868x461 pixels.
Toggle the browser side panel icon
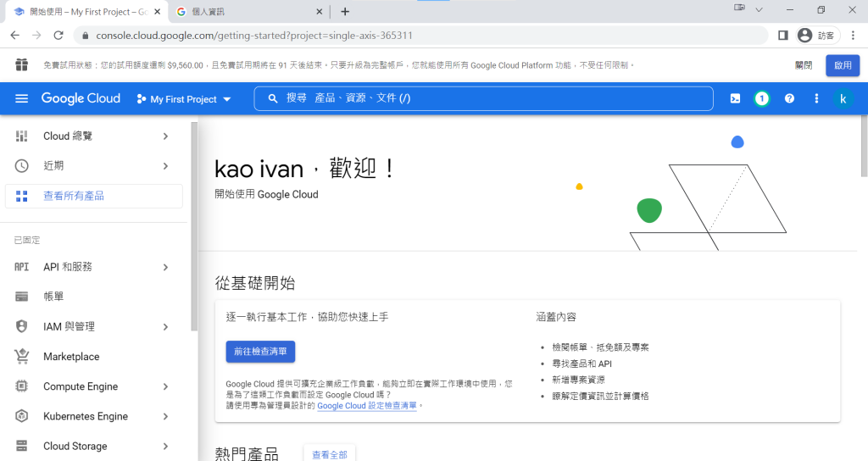click(x=782, y=36)
